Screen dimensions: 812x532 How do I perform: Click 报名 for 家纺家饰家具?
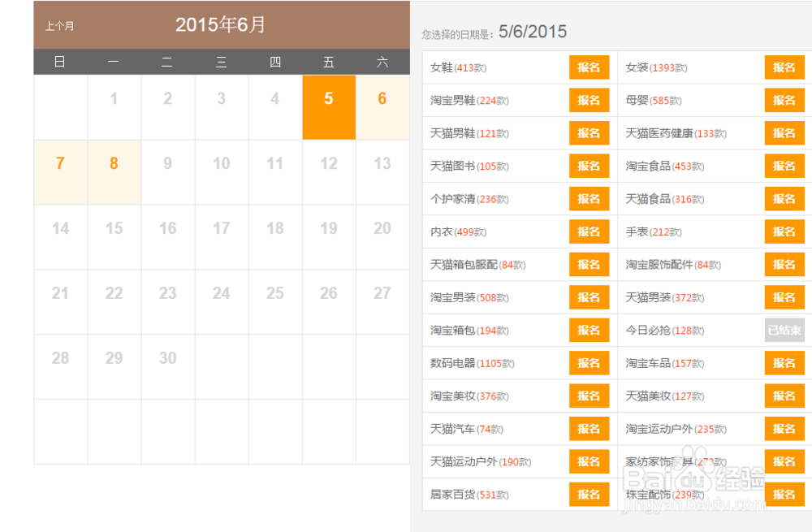click(x=784, y=461)
